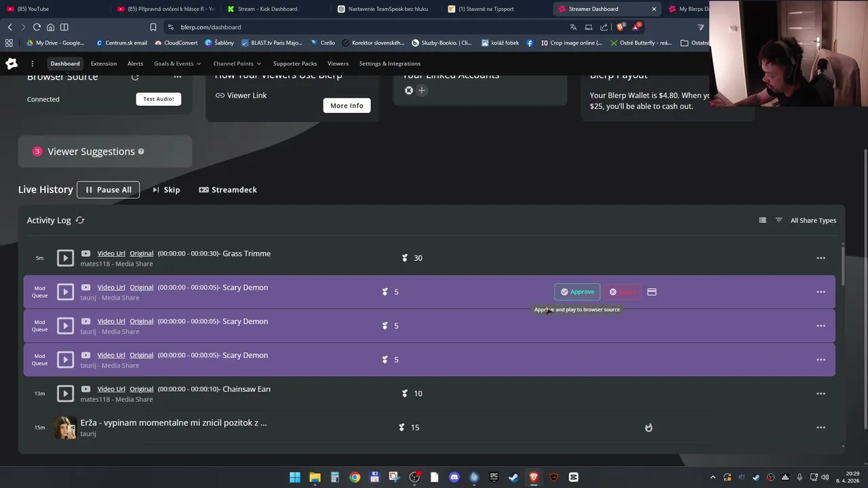Open options for Chainsaw Earı row

(821, 393)
